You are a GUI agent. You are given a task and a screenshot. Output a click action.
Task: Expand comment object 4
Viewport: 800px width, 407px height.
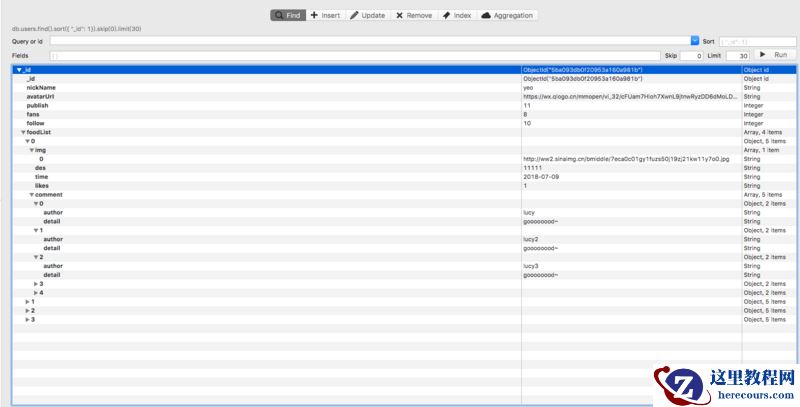click(x=36, y=293)
